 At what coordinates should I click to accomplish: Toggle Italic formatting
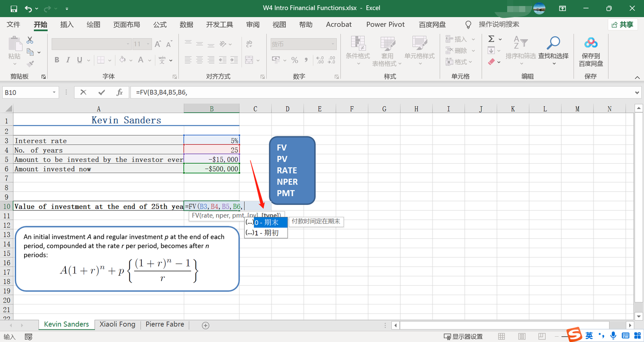click(67, 59)
